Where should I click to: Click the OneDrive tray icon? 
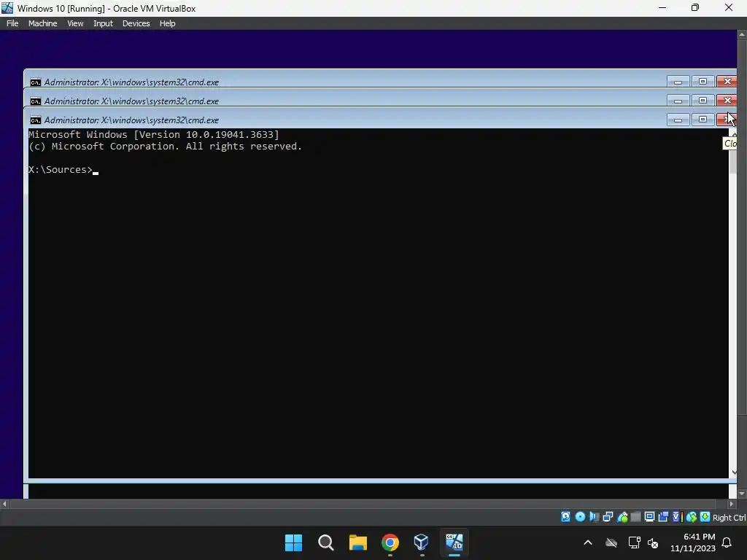click(611, 542)
